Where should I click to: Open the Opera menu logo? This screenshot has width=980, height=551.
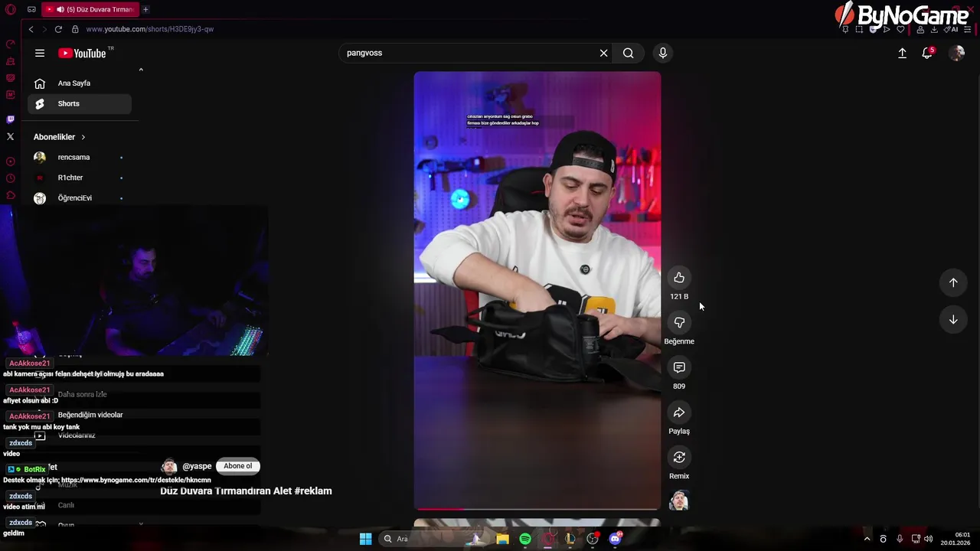tap(11, 9)
